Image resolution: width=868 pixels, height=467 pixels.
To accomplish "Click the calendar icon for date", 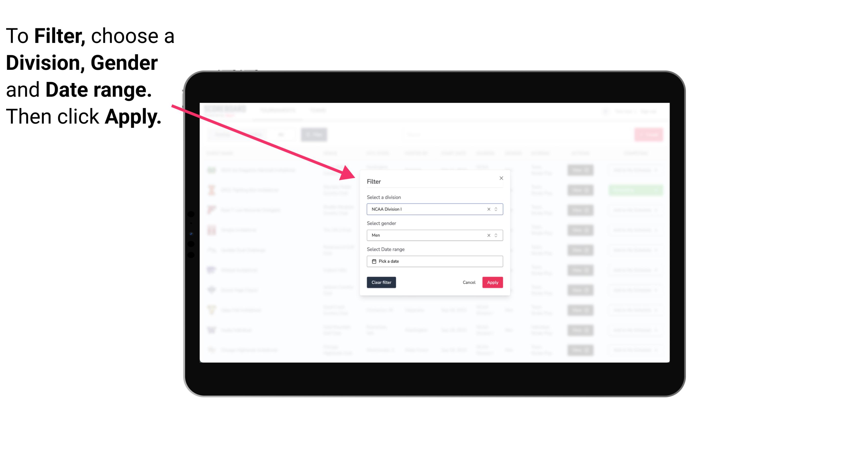I will coord(373,261).
